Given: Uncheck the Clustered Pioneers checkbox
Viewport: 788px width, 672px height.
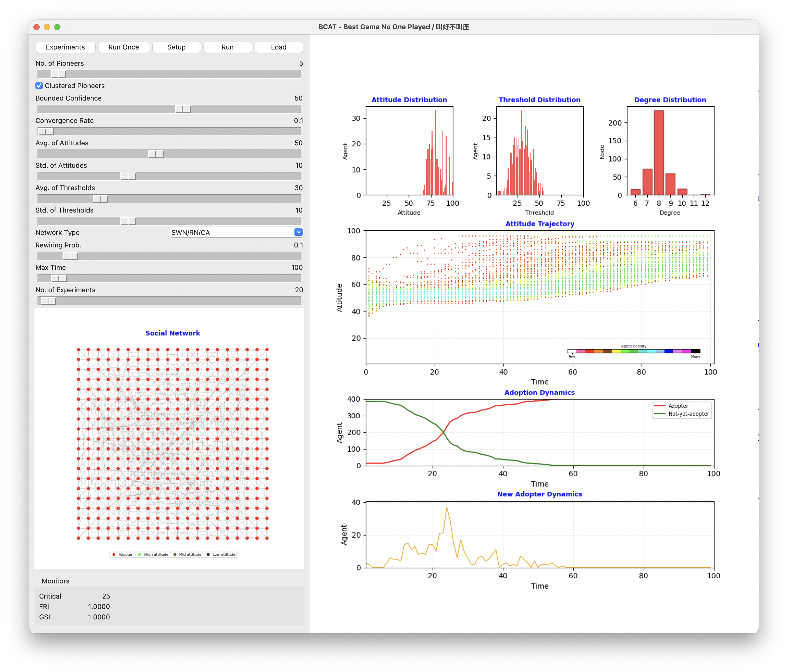Looking at the screenshot, I should pos(39,85).
